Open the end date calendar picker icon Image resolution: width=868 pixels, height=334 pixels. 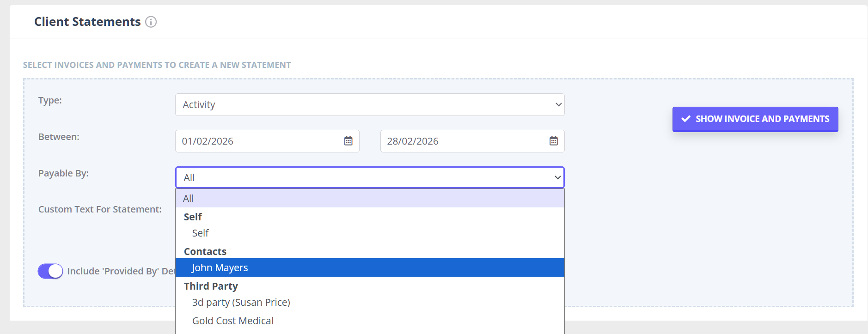[x=553, y=141]
